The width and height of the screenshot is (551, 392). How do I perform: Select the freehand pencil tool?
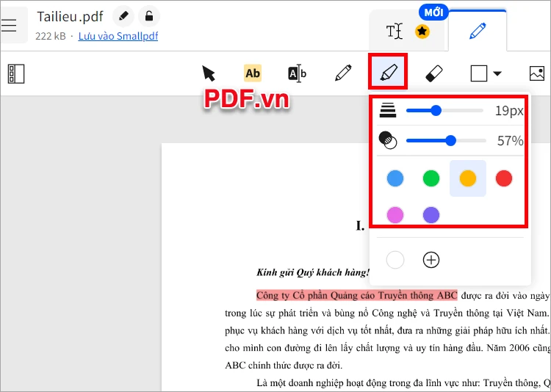343,73
